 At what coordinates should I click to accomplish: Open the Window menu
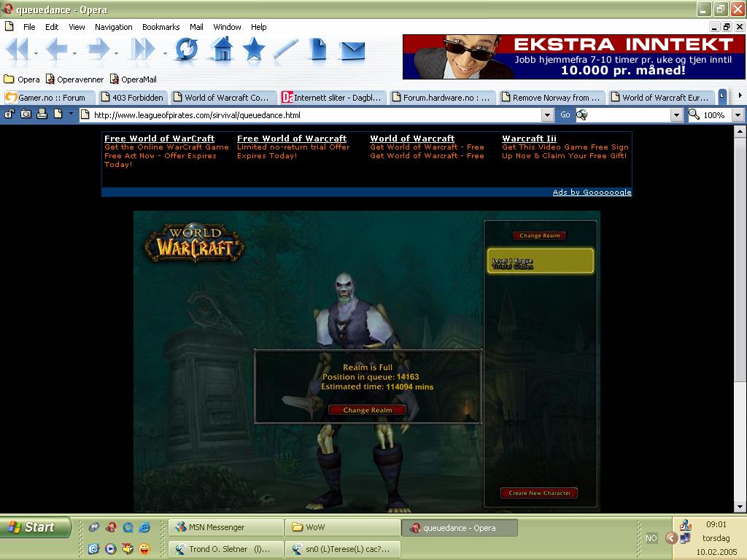pos(227,27)
